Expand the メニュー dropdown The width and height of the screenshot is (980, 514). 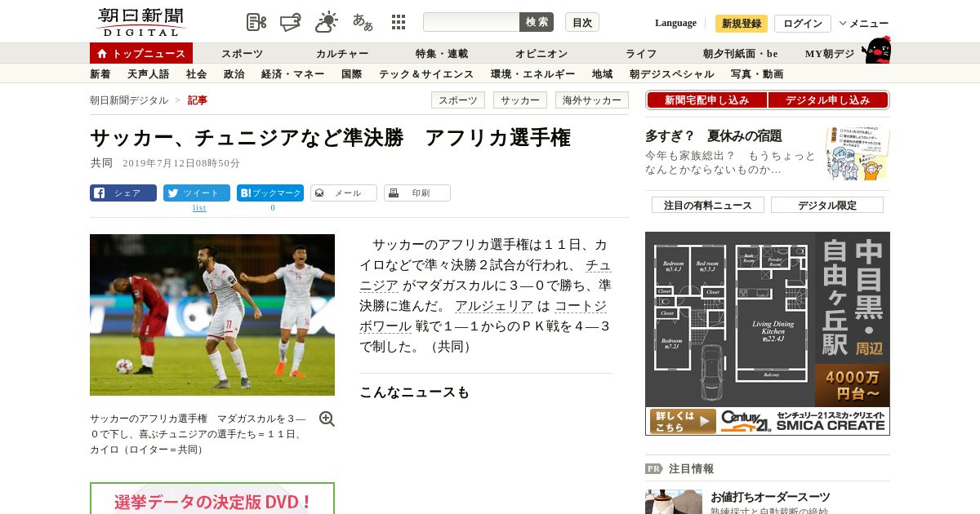pos(864,24)
